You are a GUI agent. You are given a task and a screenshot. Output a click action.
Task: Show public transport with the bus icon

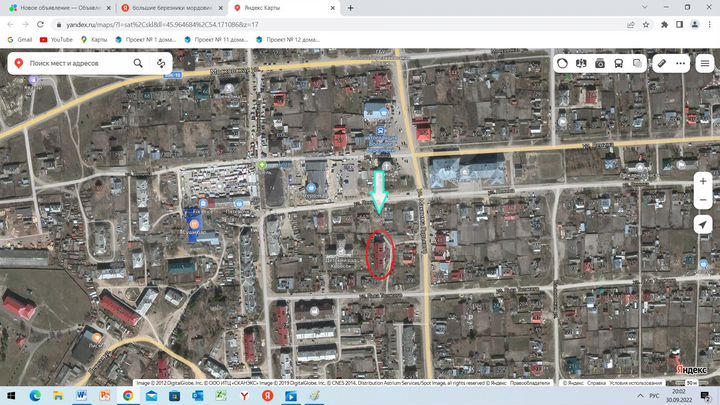(x=619, y=63)
